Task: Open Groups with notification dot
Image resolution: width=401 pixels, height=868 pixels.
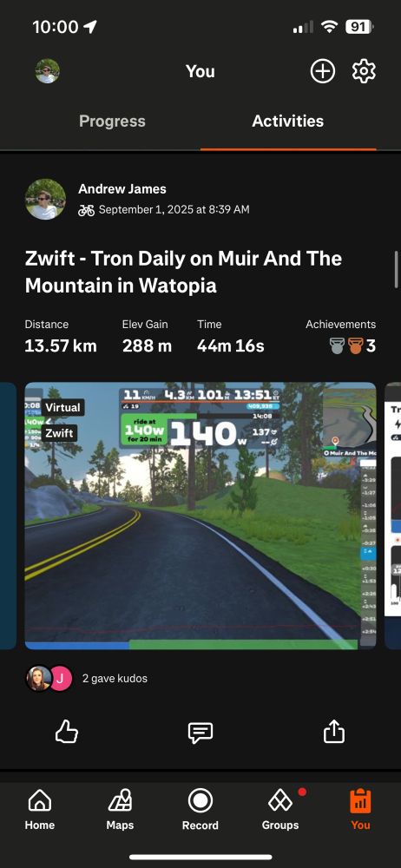Action: click(280, 810)
